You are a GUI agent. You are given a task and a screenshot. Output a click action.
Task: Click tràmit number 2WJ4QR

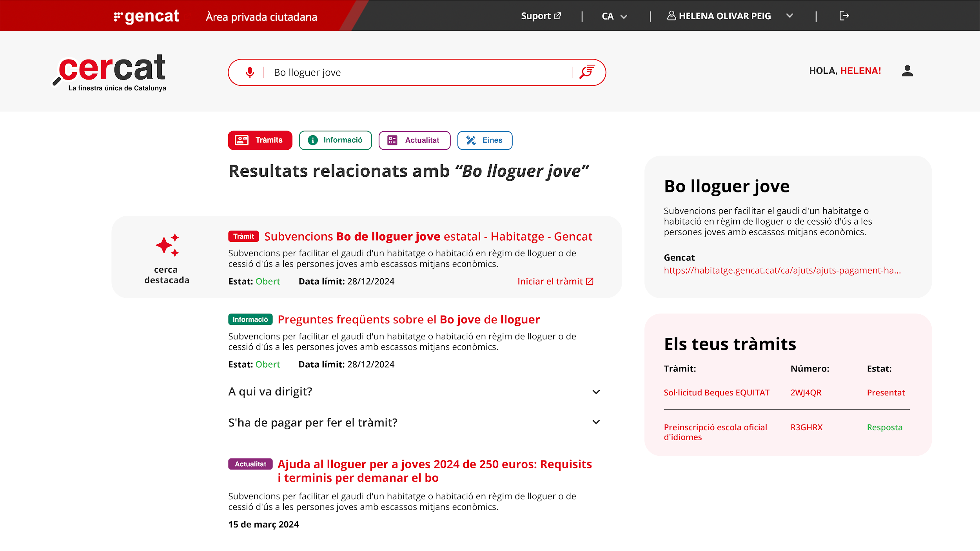[x=806, y=393]
